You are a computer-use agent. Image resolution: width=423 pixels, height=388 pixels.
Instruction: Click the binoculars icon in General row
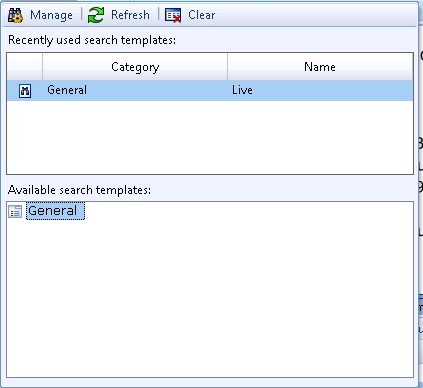[x=25, y=91]
